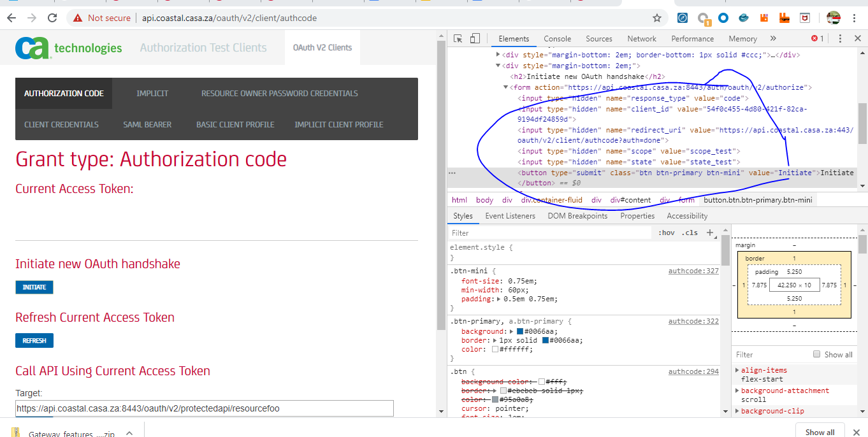The width and height of the screenshot is (868, 437).
Task: Check the Show all checkbox in Computed filter
Action: tap(818, 354)
